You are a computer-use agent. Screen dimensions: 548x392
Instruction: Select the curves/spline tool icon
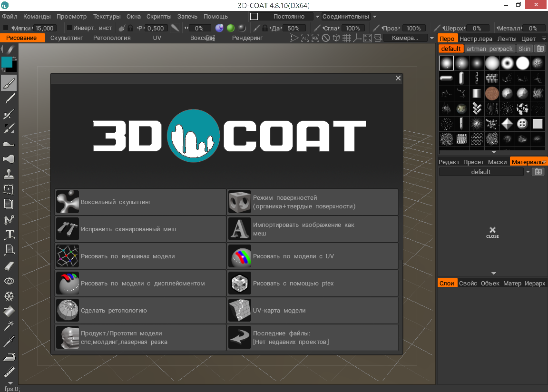pos(9,219)
